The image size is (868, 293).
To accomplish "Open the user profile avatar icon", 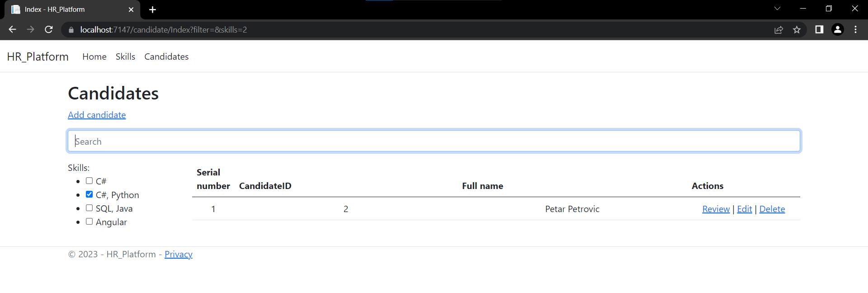I will tap(838, 29).
